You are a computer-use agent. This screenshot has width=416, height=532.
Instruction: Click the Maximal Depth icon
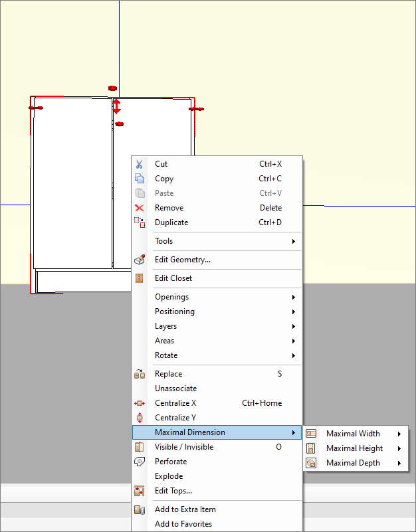pos(311,463)
